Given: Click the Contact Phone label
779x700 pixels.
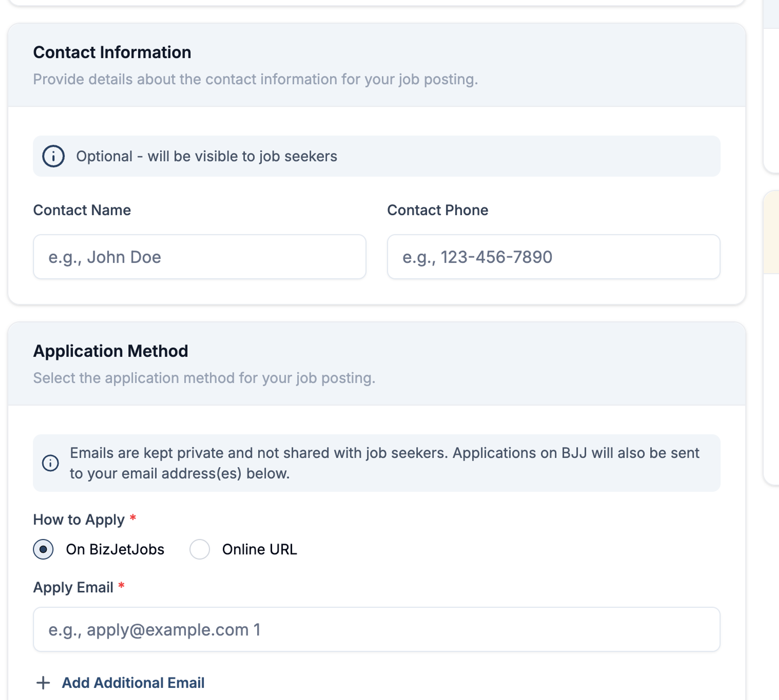Looking at the screenshot, I should (x=438, y=210).
